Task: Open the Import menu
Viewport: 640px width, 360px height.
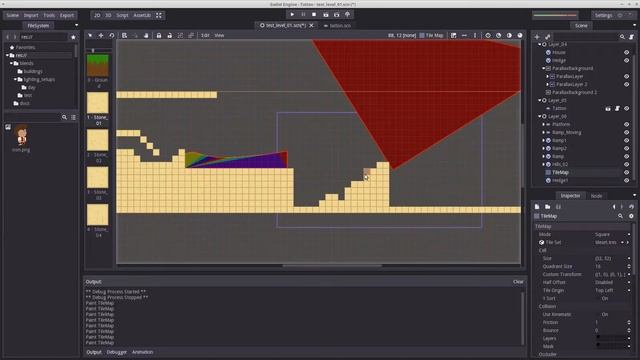Action: coord(31,15)
